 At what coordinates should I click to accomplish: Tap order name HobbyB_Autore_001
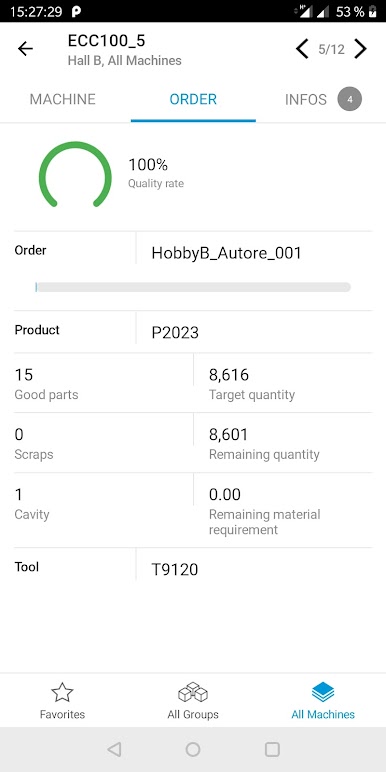click(x=226, y=253)
